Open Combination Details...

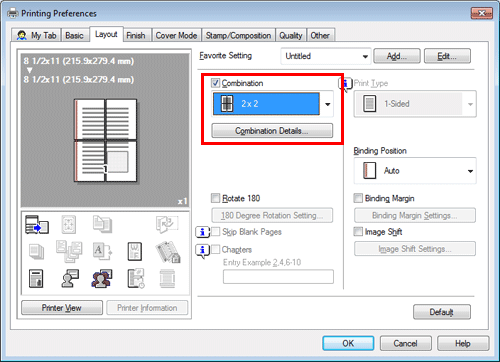pos(272,131)
